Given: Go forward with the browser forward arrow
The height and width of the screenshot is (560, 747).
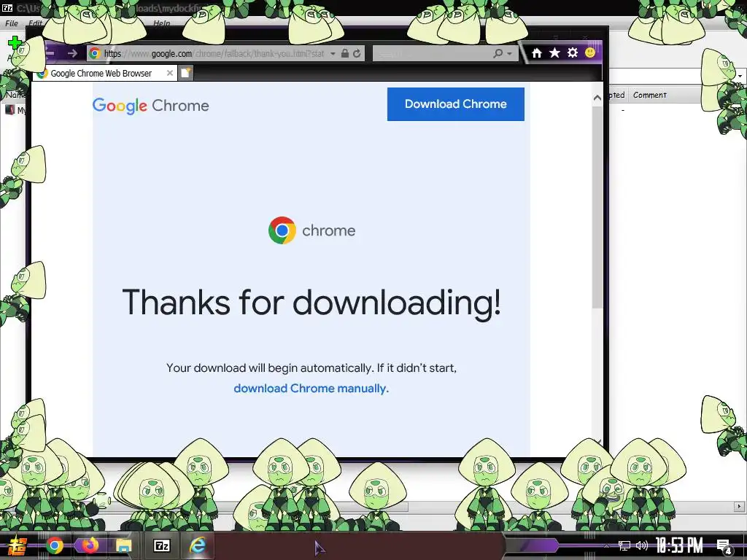Looking at the screenshot, I should 72,53.
